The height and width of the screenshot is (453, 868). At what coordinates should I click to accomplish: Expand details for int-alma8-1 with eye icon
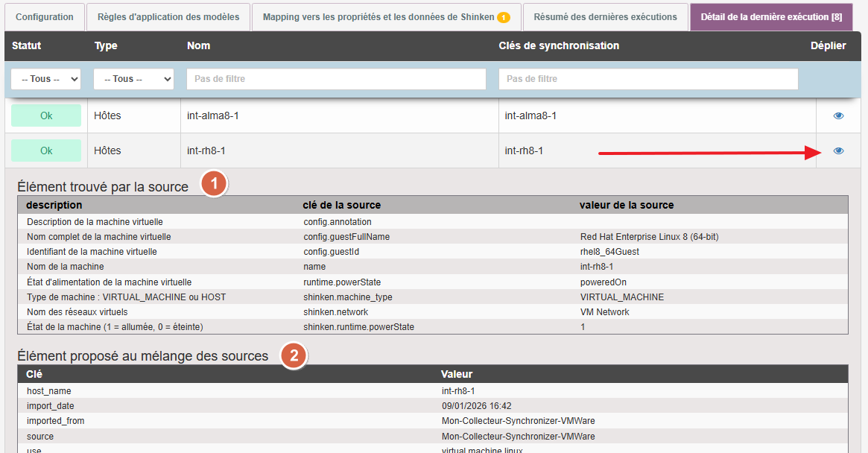click(838, 115)
